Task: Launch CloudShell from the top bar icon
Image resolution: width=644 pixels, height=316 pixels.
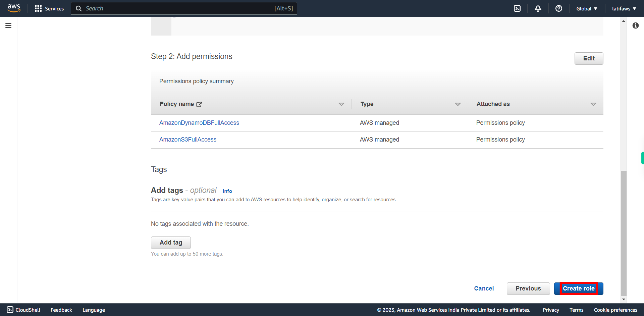Action: [517, 8]
